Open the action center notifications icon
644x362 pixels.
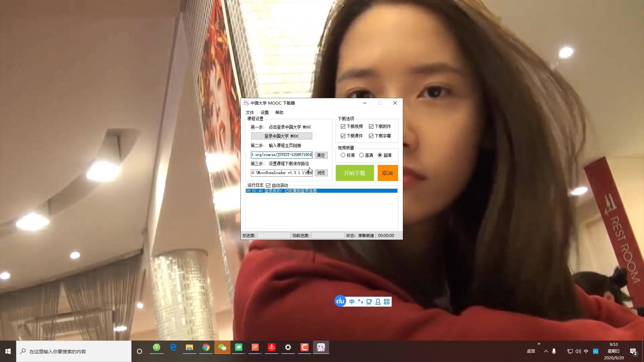tap(633, 351)
